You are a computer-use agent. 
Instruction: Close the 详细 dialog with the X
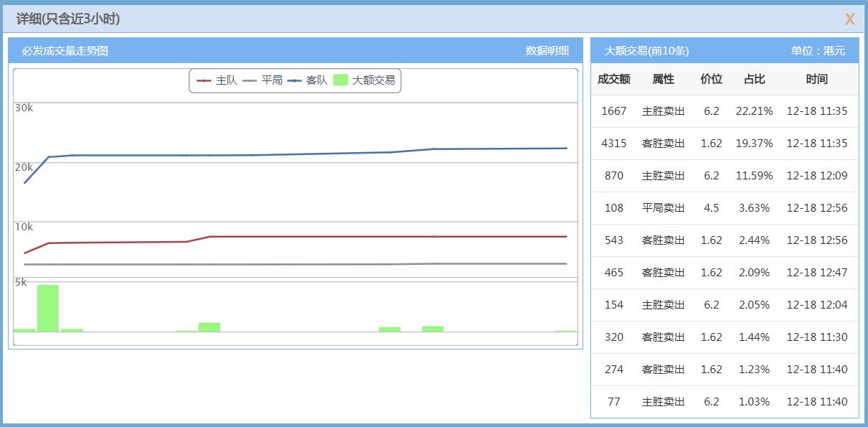849,19
